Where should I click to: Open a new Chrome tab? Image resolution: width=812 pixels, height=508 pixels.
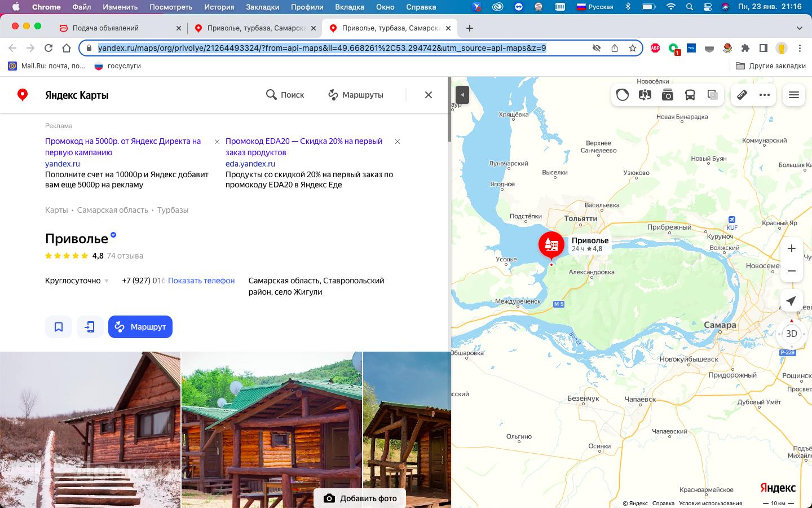[470, 28]
